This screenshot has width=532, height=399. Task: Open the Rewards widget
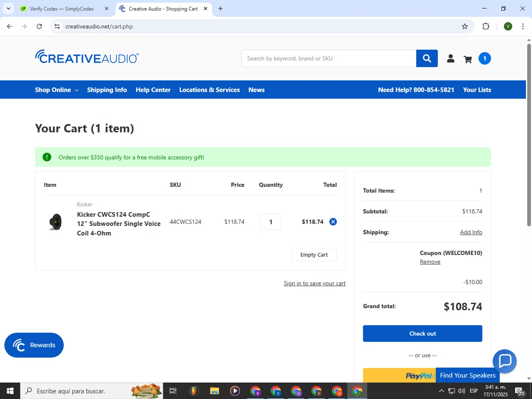pyautogui.click(x=34, y=345)
